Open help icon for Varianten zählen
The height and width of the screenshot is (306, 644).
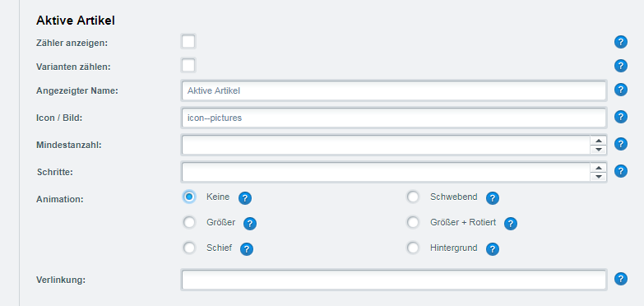point(621,66)
